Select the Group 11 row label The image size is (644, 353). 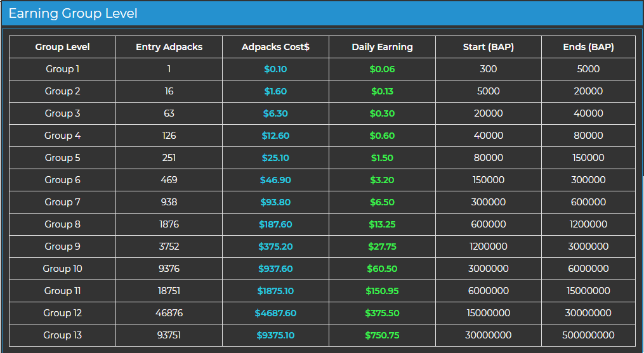tap(62, 291)
